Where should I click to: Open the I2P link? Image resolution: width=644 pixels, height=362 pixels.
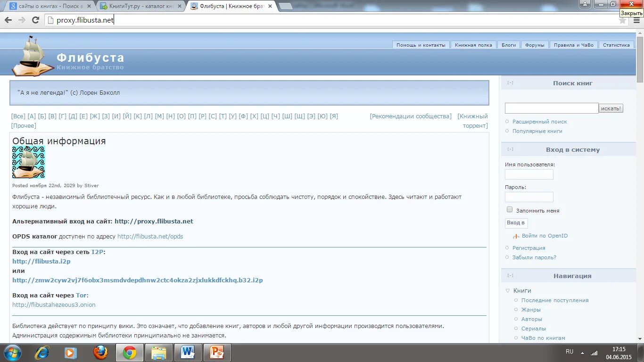pyautogui.click(x=97, y=252)
